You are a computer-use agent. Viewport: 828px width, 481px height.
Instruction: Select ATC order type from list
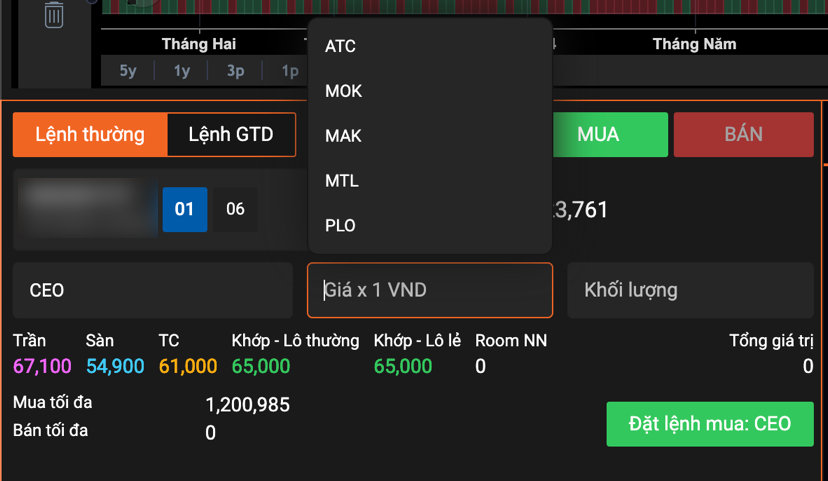[340, 46]
